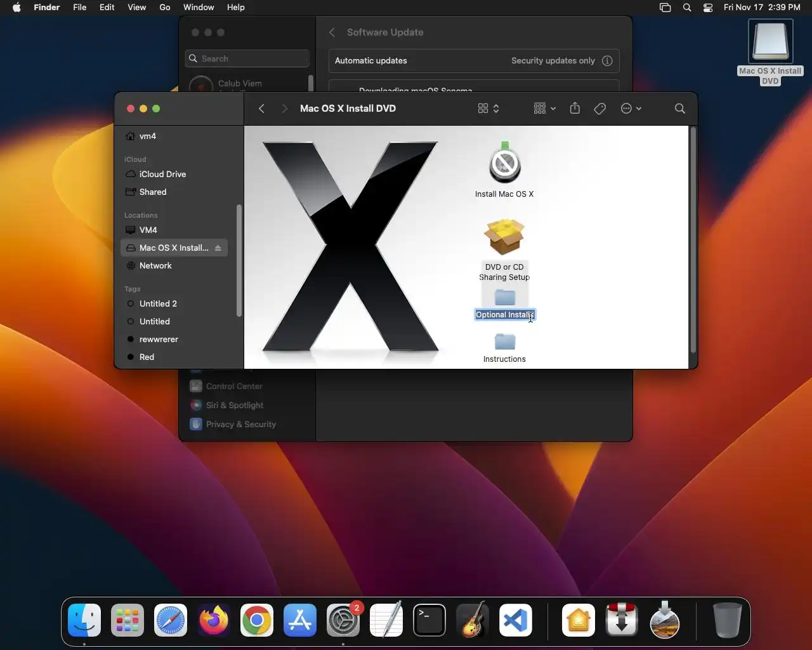Open the Home app from the Dock
The height and width of the screenshot is (650, 812).
[579, 620]
